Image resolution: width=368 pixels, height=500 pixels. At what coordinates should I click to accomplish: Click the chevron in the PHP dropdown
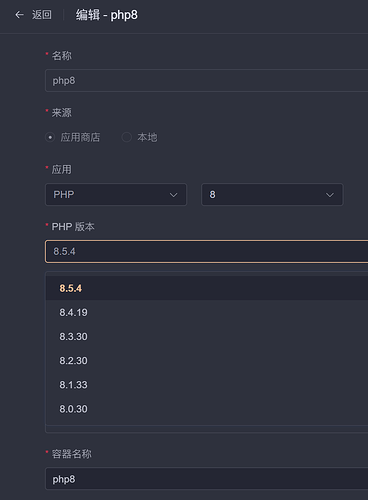[173, 195]
